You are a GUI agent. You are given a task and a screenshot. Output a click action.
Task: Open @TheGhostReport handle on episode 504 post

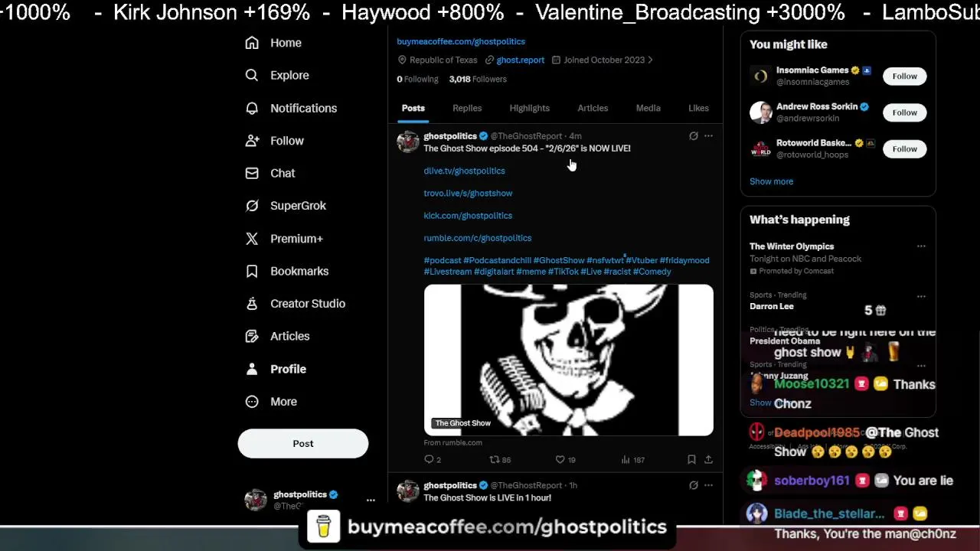click(x=526, y=136)
